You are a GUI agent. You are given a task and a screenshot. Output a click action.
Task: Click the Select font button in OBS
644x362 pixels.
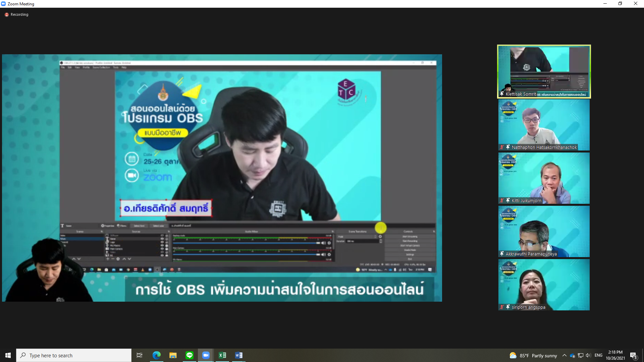[x=139, y=226]
